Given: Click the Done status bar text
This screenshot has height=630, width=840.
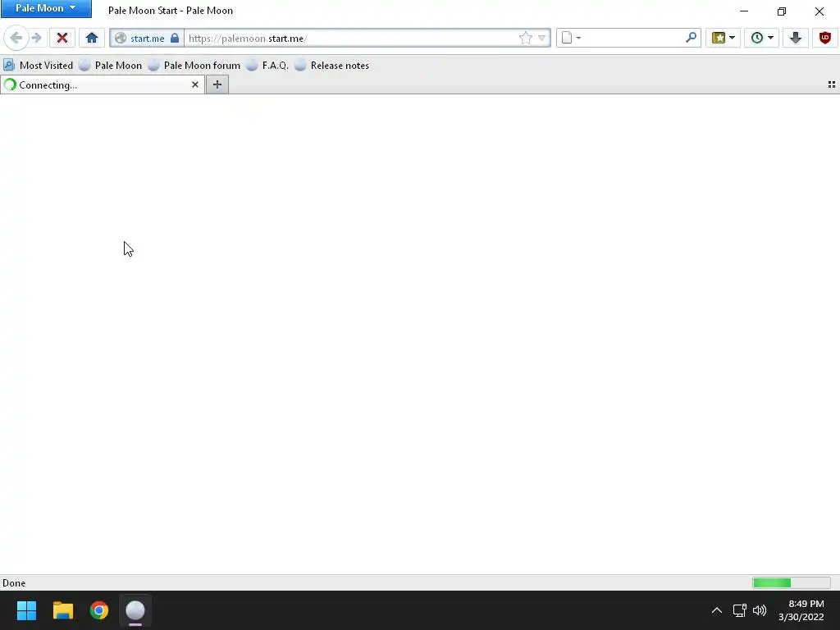Looking at the screenshot, I should pyautogui.click(x=14, y=583).
